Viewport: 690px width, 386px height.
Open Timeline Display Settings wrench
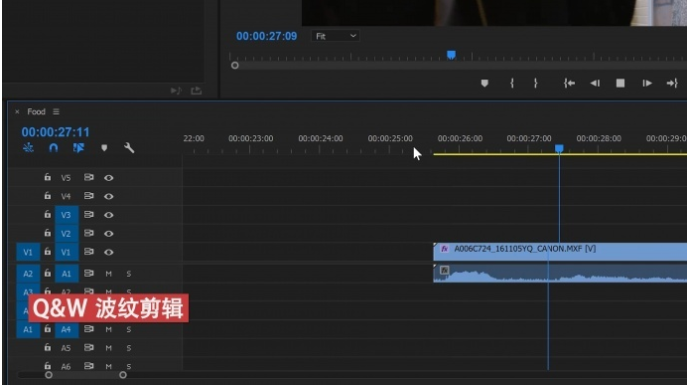(x=129, y=148)
